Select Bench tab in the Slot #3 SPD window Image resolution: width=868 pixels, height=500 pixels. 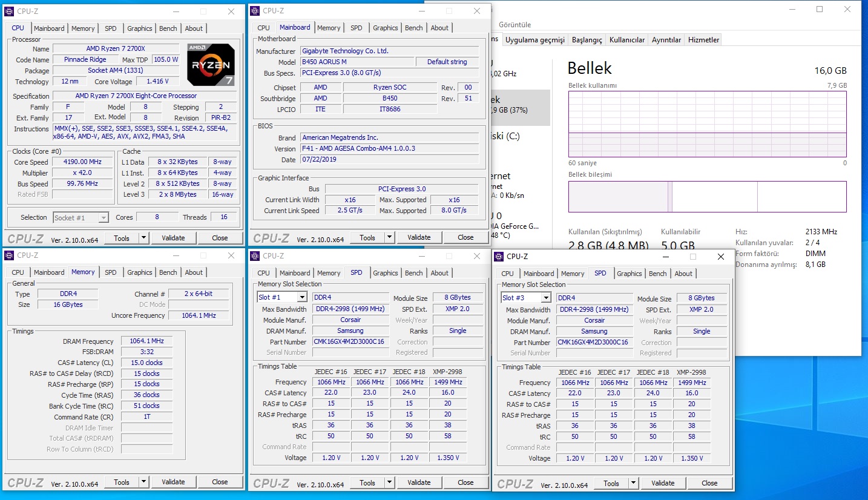click(x=658, y=274)
